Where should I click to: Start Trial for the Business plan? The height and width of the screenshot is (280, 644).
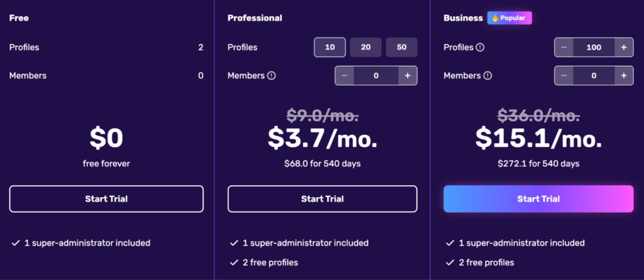pos(538,199)
